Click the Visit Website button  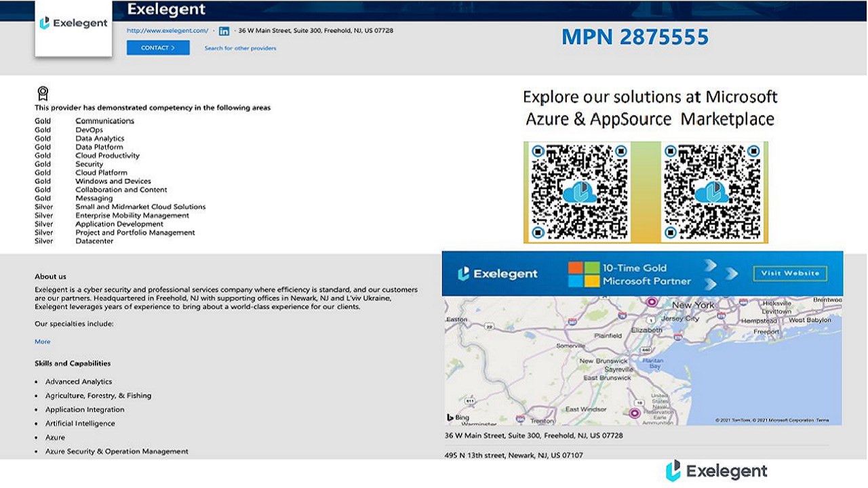point(790,273)
